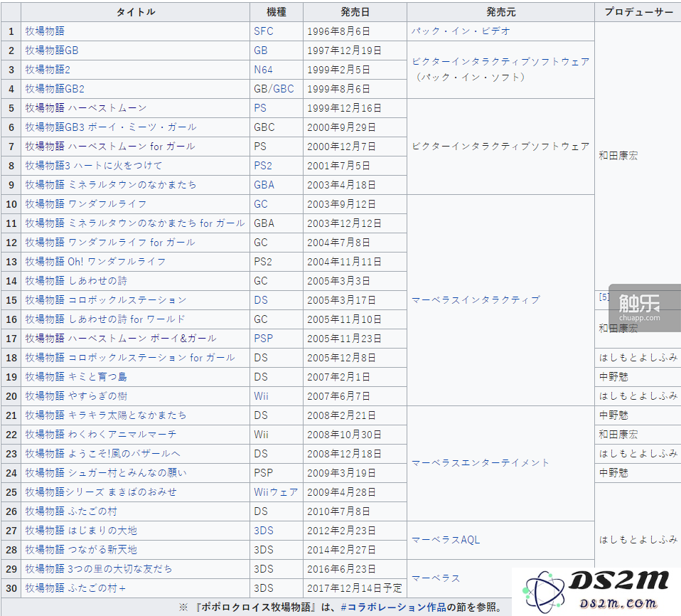Open 牧場物語 3つの里の大切な友だち link
681x616 pixels.
pos(99,568)
